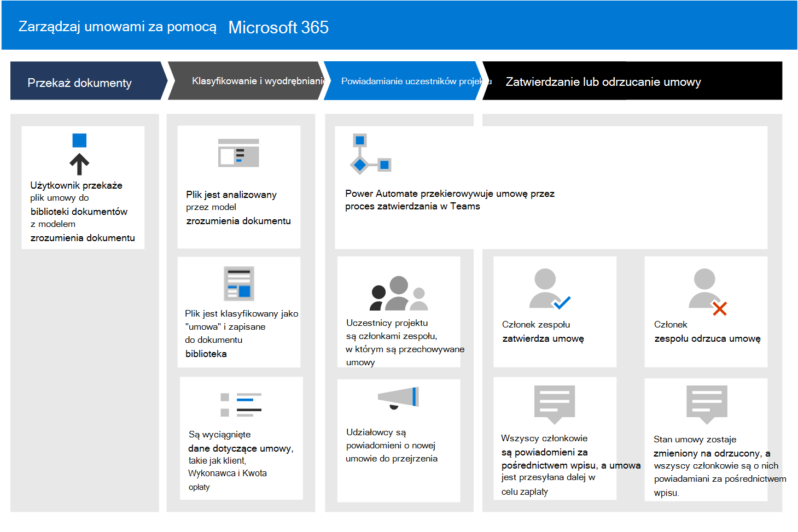This screenshot has width=798, height=532.
Task: Click 'takie jak klient,' text line
Action: click(217, 461)
